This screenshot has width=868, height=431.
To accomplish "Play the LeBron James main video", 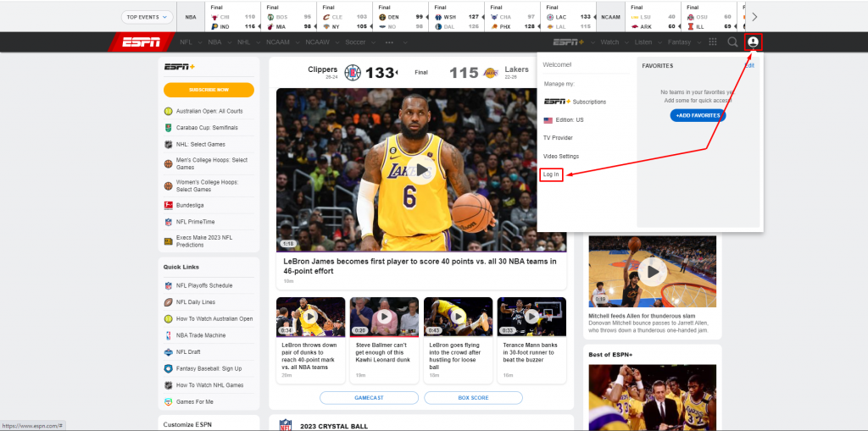I will coord(421,170).
